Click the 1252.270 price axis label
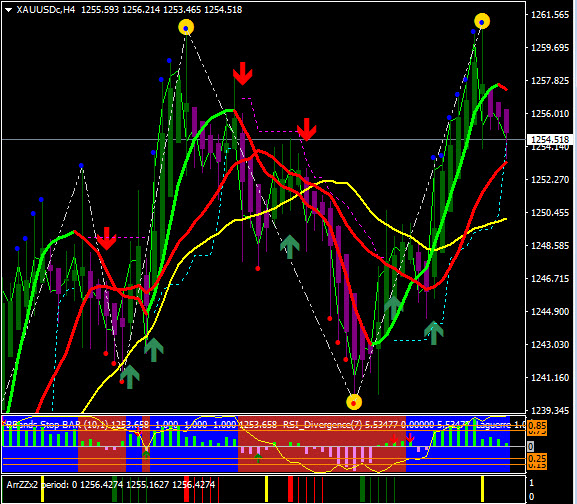This screenshot has width=577, height=504. coord(550,180)
